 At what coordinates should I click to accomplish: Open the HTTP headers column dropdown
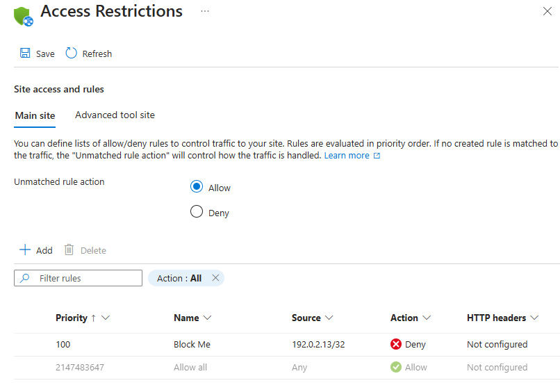tap(534, 318)
